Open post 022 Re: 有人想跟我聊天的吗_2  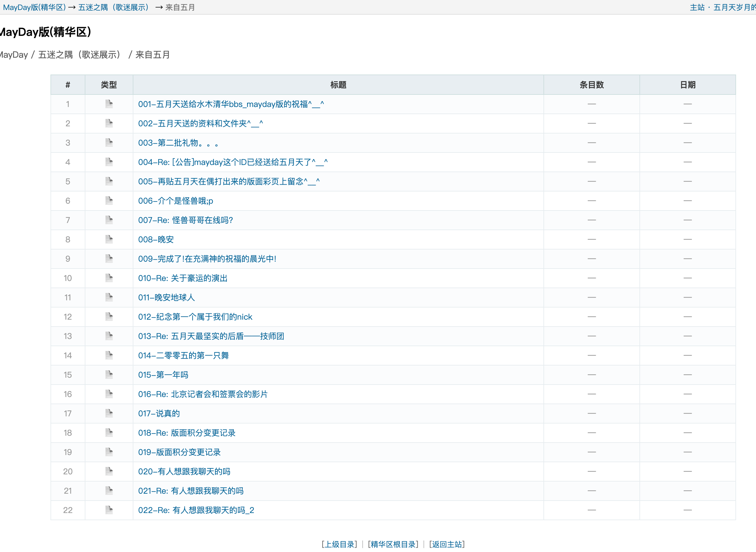[196, 510]
